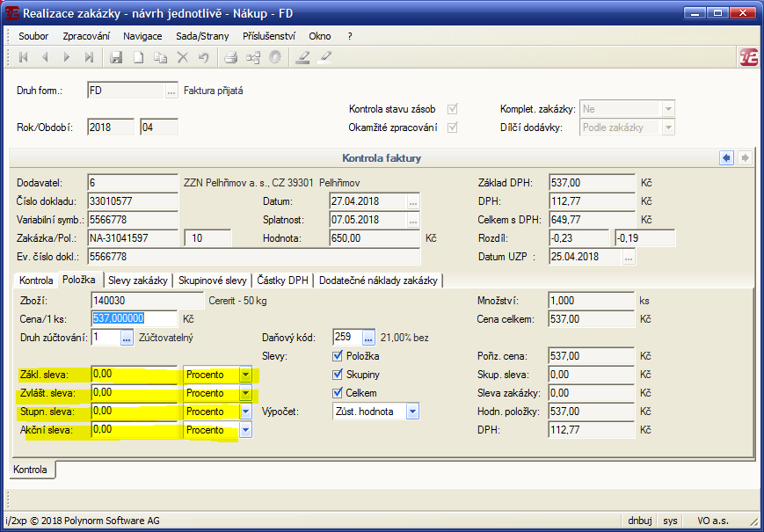The image size is (764, 532).
Task: Click status bar entry dnbuj
Action: [x=639, y=521]
